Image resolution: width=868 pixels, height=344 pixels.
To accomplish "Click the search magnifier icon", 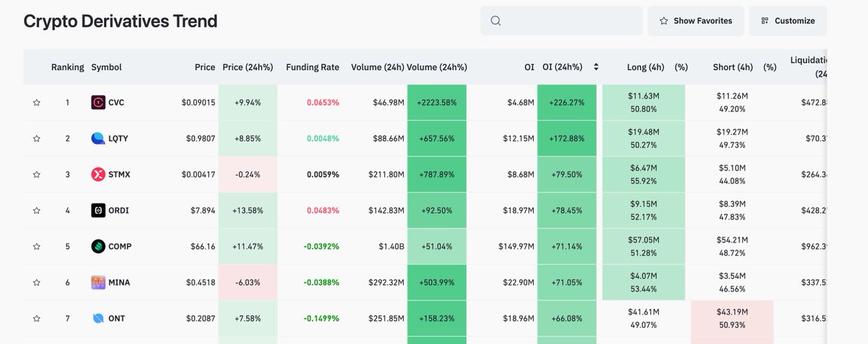I will pos(495,21).
